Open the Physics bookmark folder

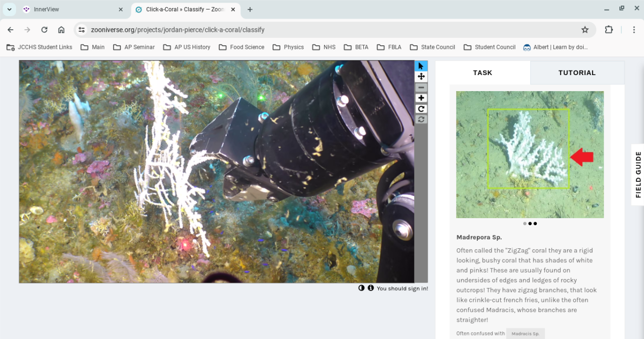[288, 47]
